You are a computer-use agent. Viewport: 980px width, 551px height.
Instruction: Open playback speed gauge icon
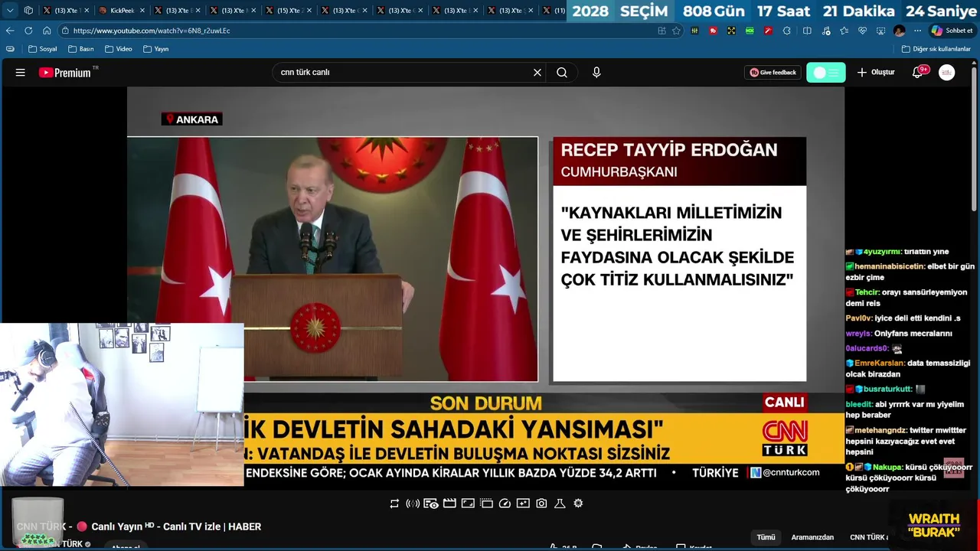(x=505, y=504)
